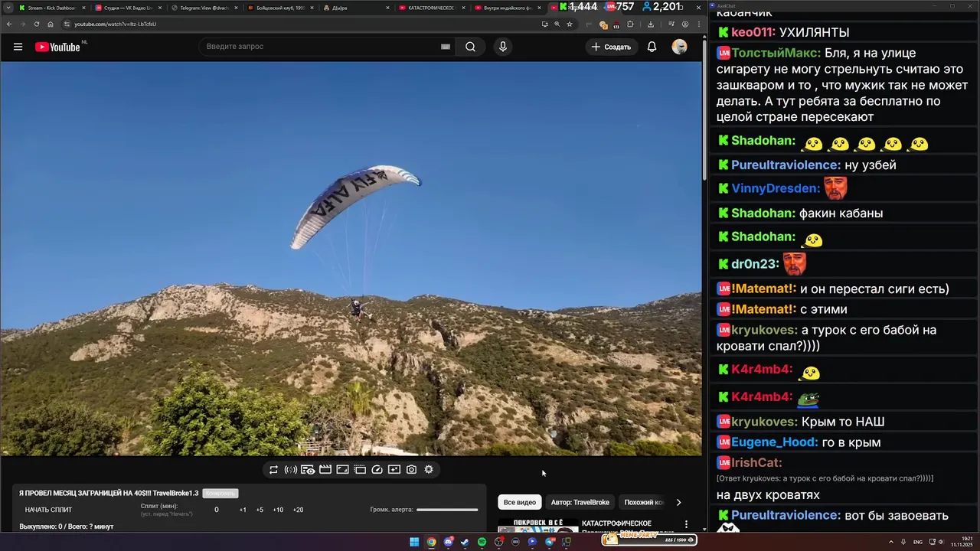Open browser extensions puzzle icon
The width and height of the screenshot is (980, 551).
click(x=630, y=24)
